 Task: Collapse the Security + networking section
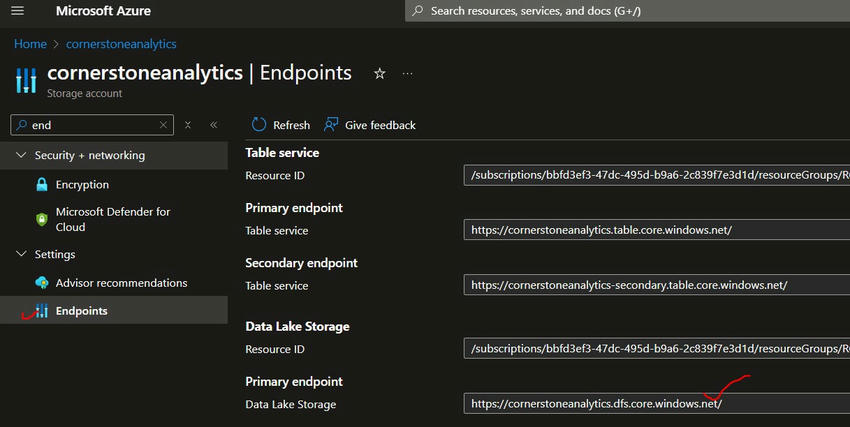click(22, 156)
